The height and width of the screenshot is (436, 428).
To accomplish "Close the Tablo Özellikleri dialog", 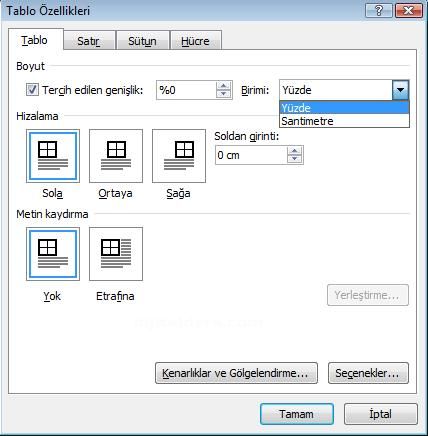I will (408, 11).
